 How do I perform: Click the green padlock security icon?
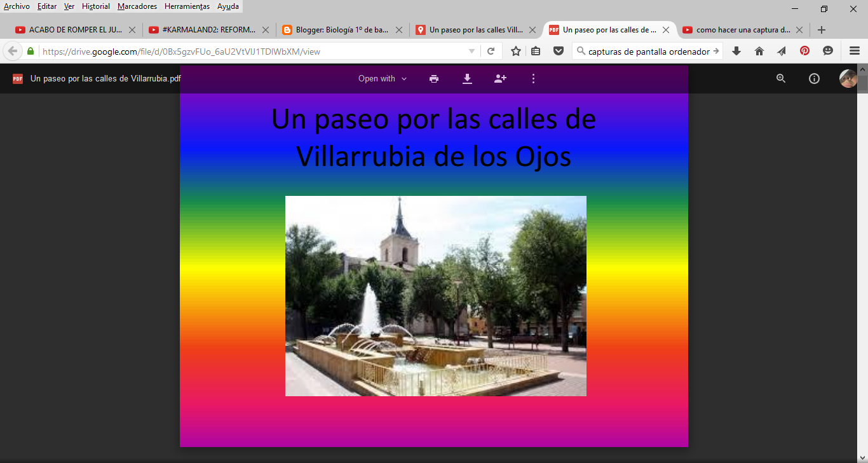pyautogui.click(x=30, y=51)
